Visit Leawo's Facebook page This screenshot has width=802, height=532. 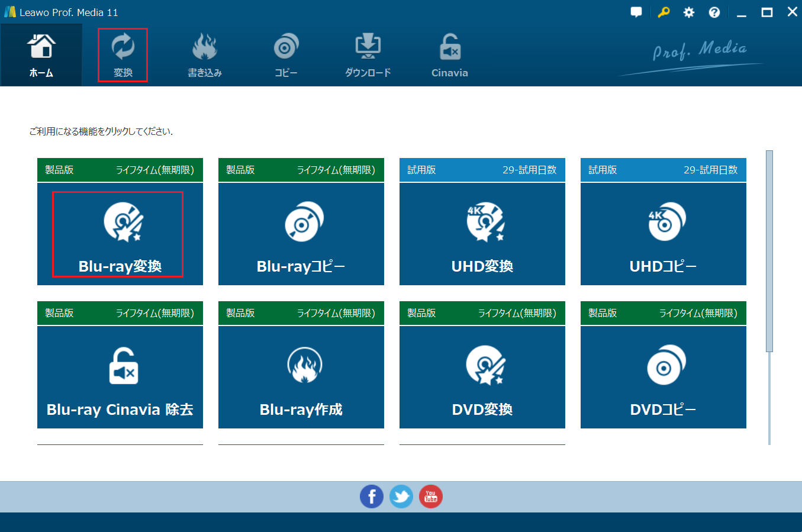(372, 496)
